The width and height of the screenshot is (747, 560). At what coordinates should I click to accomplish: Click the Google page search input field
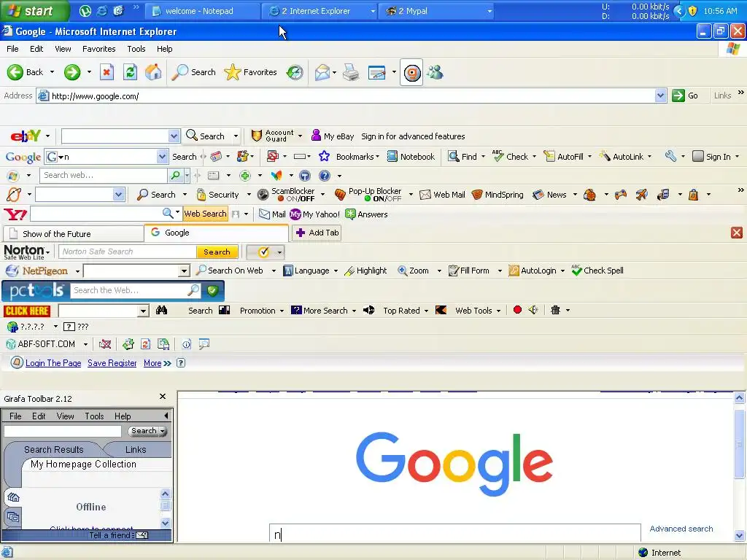click(x=455, y=533)
